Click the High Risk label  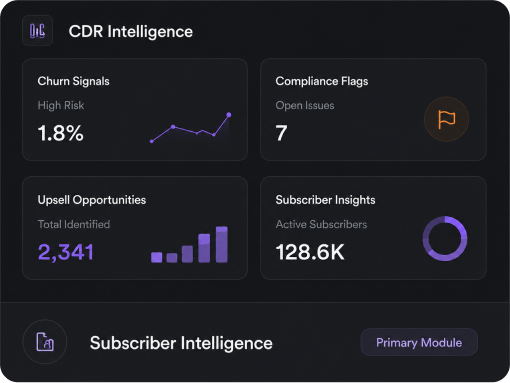61,105
